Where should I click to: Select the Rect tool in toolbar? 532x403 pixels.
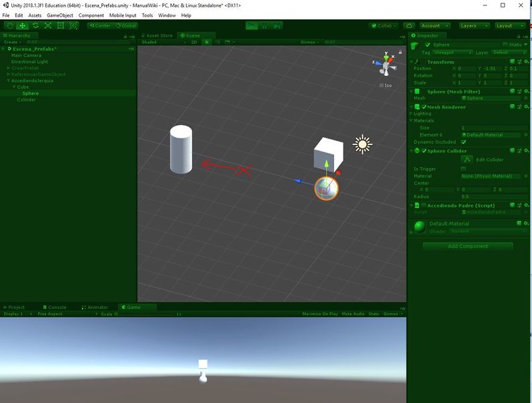pos(61,26)
